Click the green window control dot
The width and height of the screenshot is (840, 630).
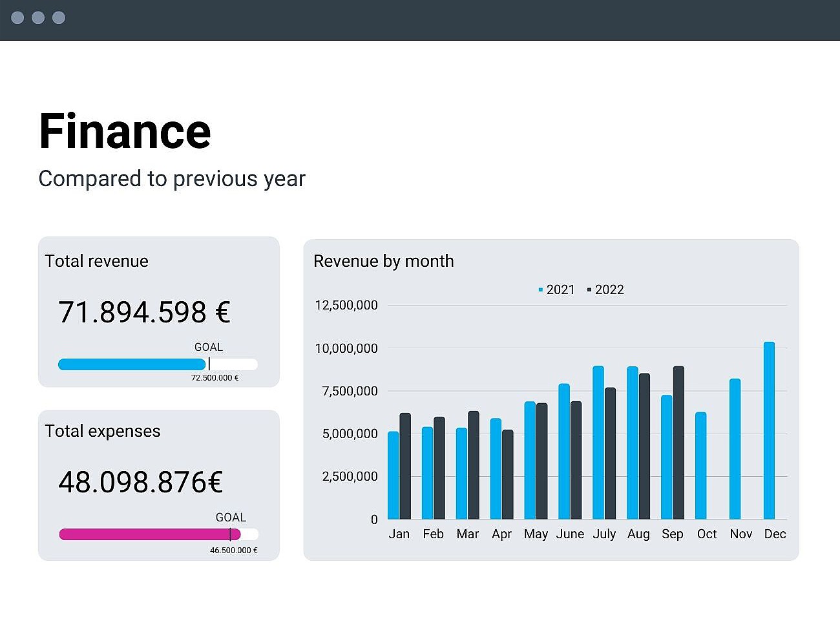click(58, 17)
